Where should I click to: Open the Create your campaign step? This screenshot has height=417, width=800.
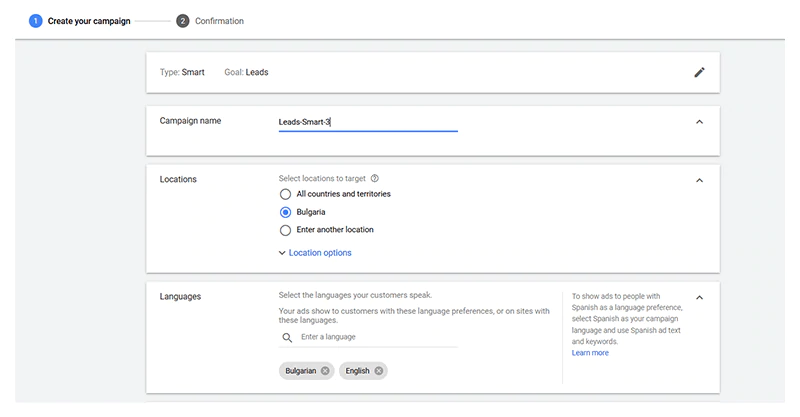pos(89,20)
